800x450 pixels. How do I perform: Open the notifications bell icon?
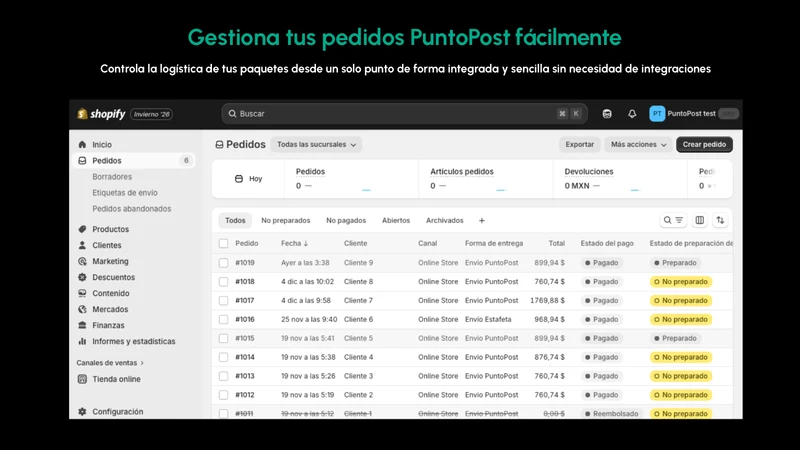pyautogui.click(x=632, y=114)
